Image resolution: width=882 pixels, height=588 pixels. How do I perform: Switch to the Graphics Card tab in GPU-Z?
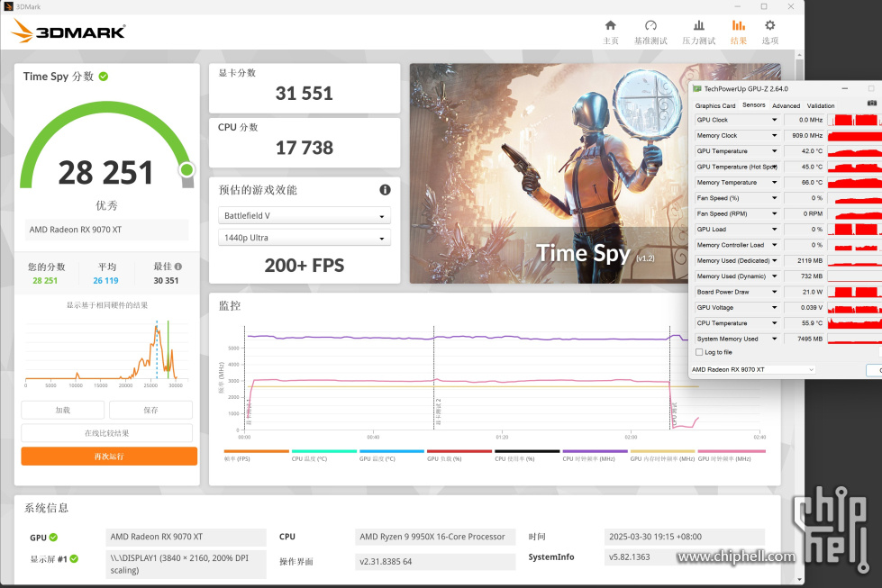715,105
